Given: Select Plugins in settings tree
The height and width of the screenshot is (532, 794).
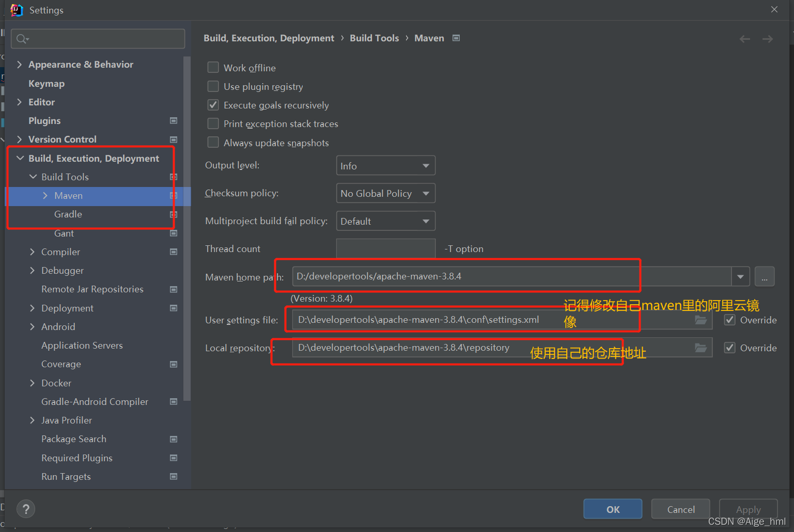Looking at the screenshot, I should pyautogui.click(x=44, y=121).
